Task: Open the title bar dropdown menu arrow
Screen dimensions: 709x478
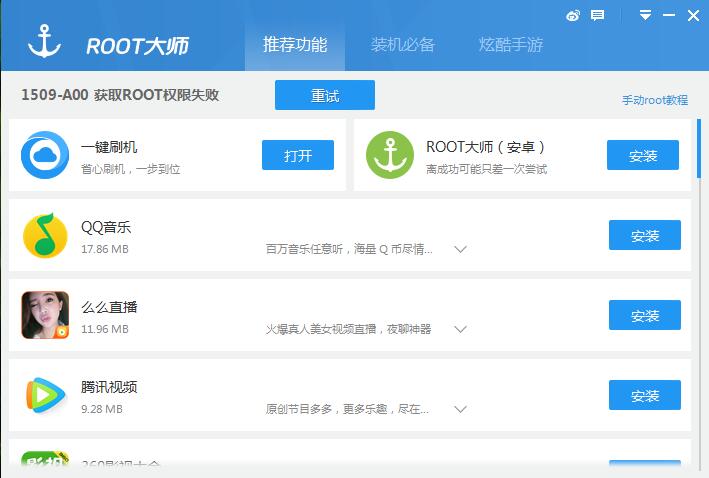Action: pyautogui.click(x=646, y=15)
